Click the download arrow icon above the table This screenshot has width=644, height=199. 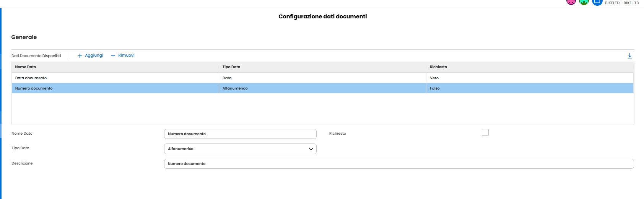[x=629, y=56]
